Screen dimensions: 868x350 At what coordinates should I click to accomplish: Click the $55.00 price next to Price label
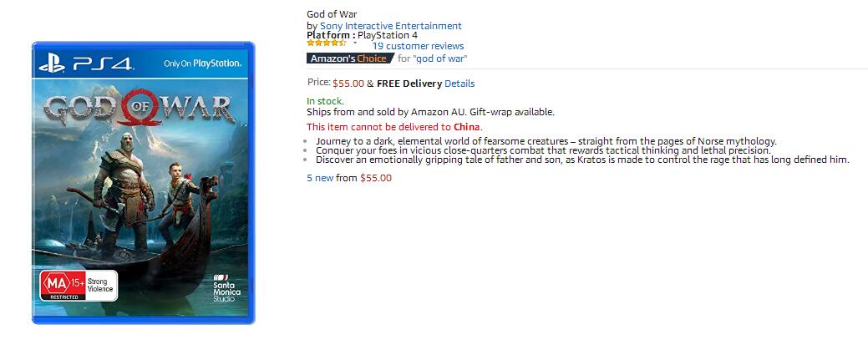(x=348, y=84)
